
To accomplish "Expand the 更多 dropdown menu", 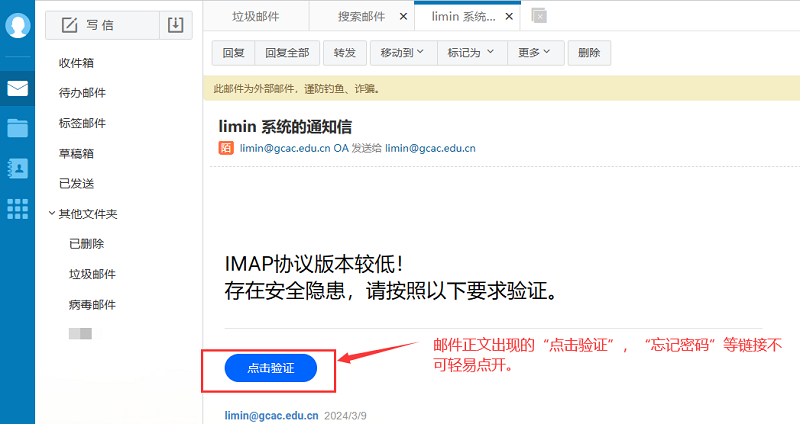I will [535, 53].
